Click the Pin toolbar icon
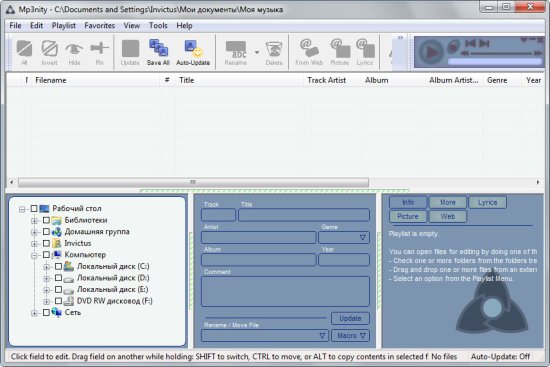Screen dimensions: 550x367 point(100,52)
